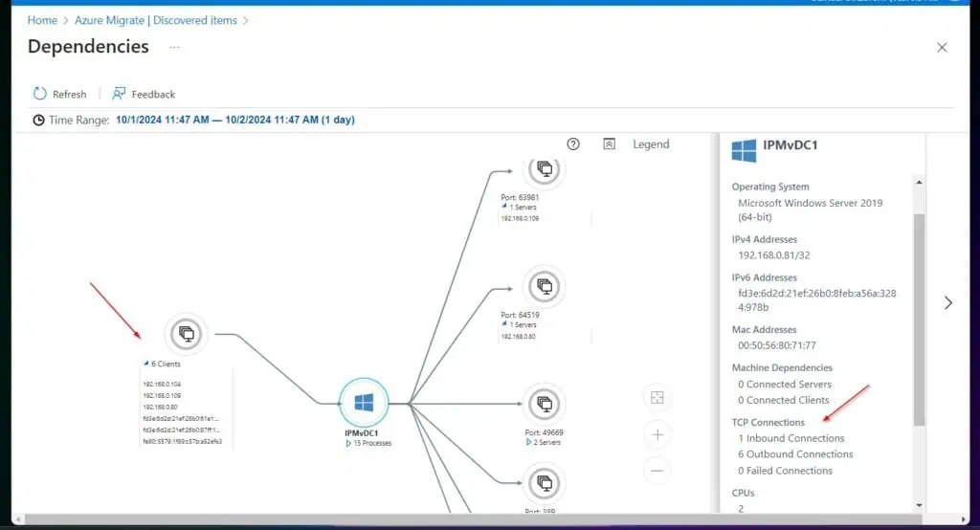Click the Port: 63981 label
This screenshot has height=530, width=980.
click(x=520, y=197)
